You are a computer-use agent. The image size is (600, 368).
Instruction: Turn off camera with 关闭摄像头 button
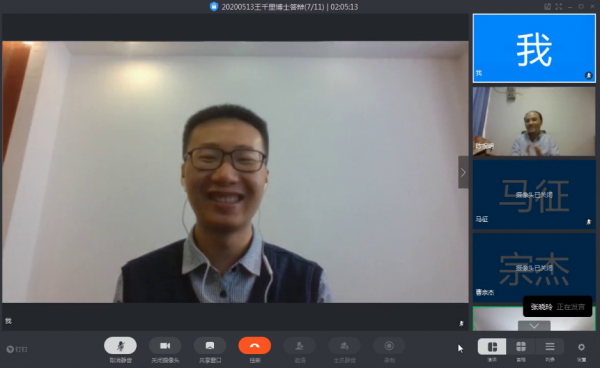click(x=165, y=346)
